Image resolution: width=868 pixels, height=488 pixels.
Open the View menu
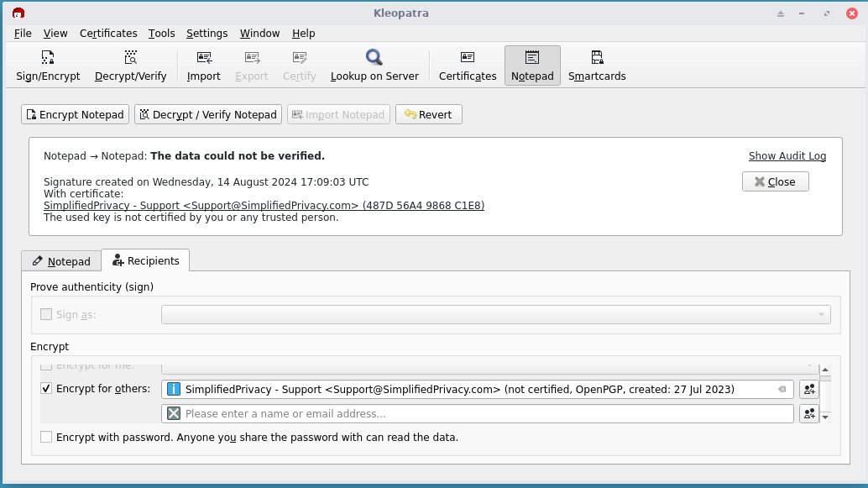coord(55,34)
